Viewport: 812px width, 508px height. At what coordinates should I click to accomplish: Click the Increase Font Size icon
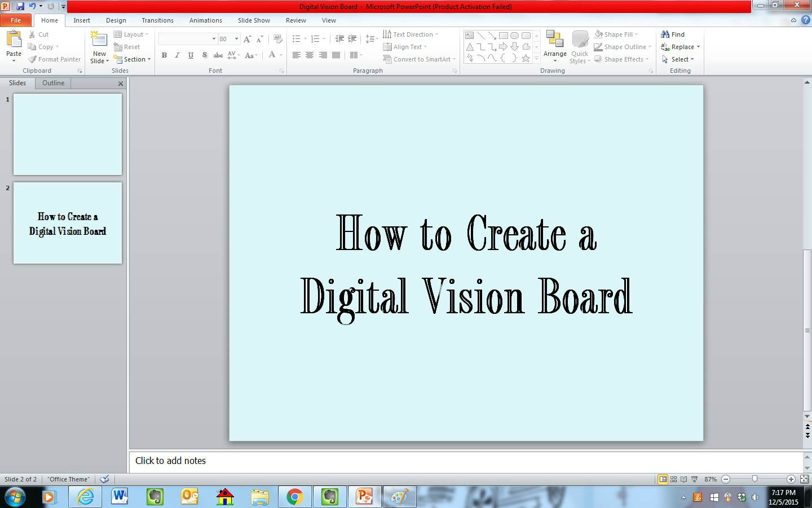[247, 39]
